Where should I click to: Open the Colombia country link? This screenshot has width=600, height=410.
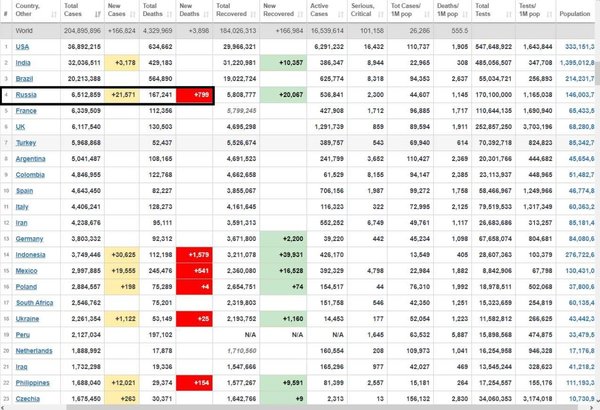(x=30, y=175)
